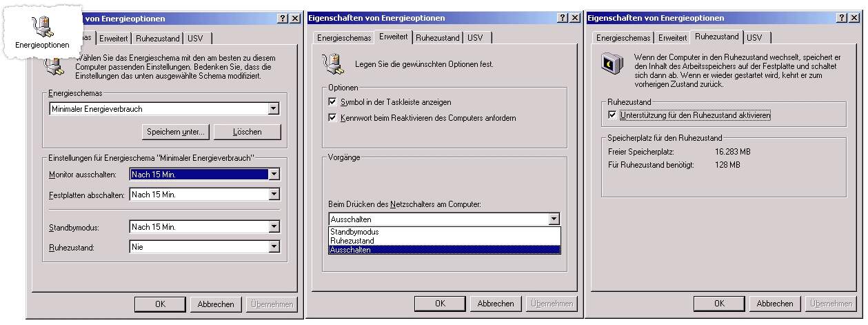Switch to Energieschemas tab in right dialog
868x325 pixels.
(623, 38)
